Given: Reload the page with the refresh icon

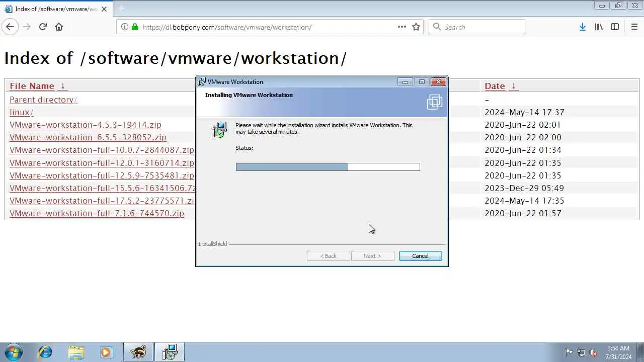Looking at the screenshot, I should click(x=43, y=27).
